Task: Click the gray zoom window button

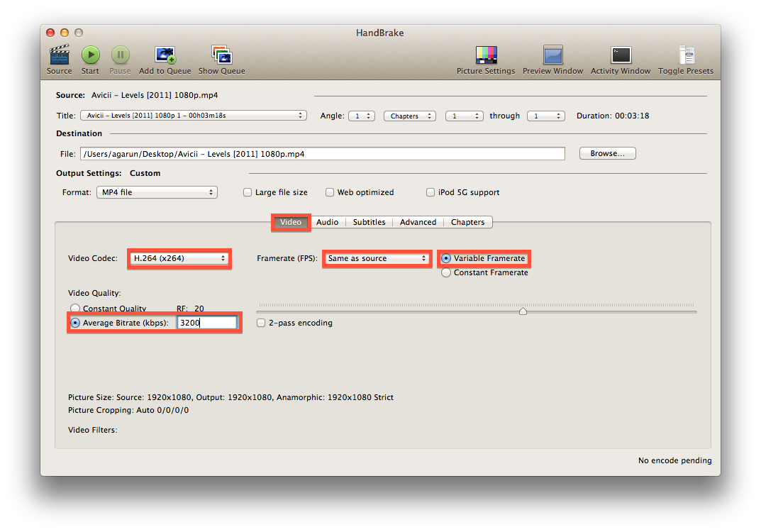Action: tap(79, 33)
